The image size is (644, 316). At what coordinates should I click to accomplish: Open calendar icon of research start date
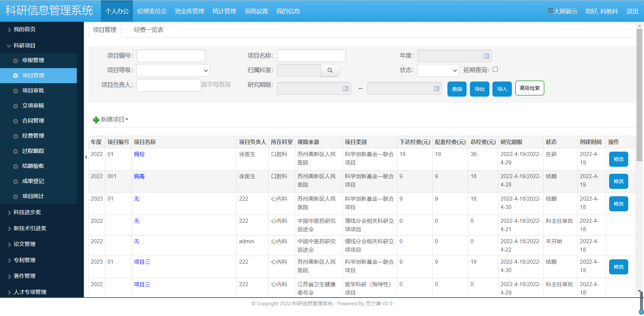pos(345,89)
